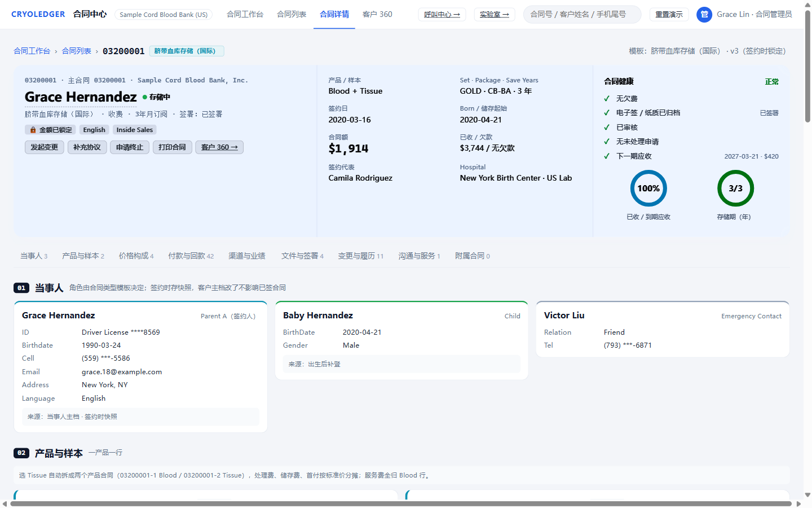Click breadcrumb link 合同列表
Viewport: 812px width, 508px height.
click(x=77, y=51)
